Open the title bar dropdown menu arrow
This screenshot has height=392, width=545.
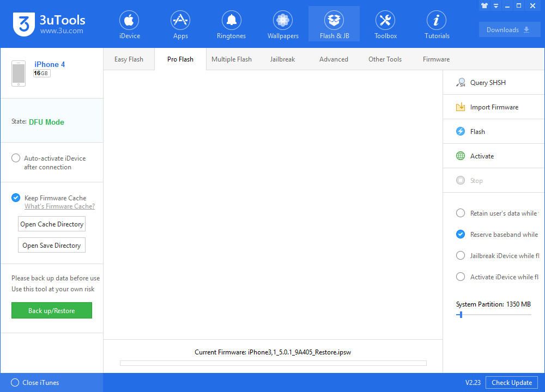[x=496, y=6]
